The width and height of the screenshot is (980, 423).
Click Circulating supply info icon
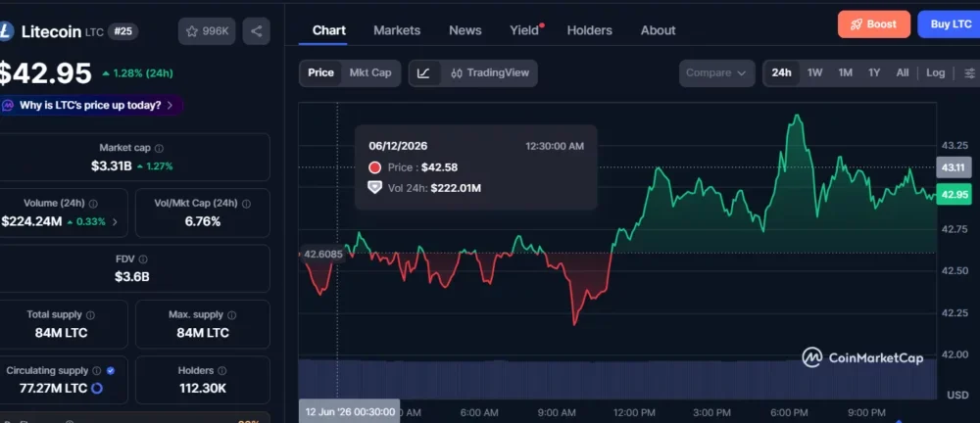[96, 370]
